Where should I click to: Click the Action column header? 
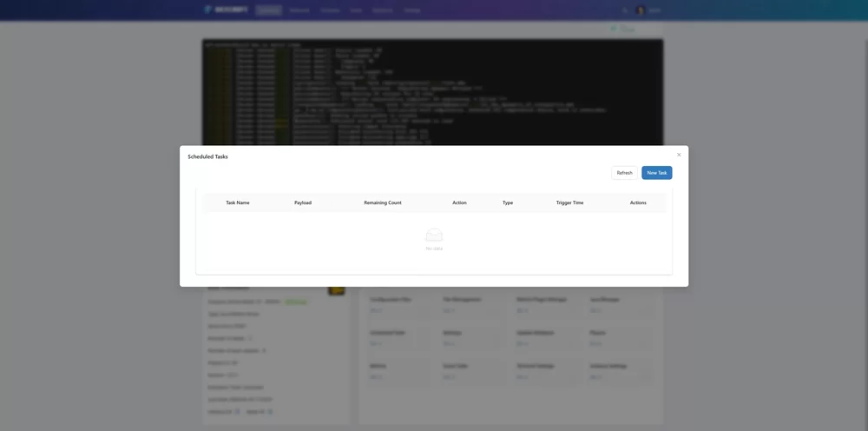point(459,202)
